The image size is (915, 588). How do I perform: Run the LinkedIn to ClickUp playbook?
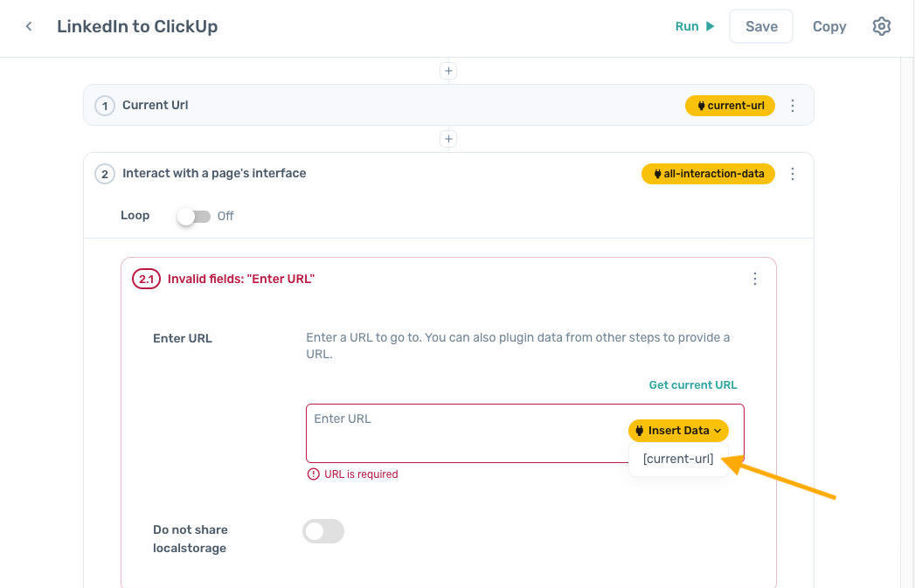[695, 26]
